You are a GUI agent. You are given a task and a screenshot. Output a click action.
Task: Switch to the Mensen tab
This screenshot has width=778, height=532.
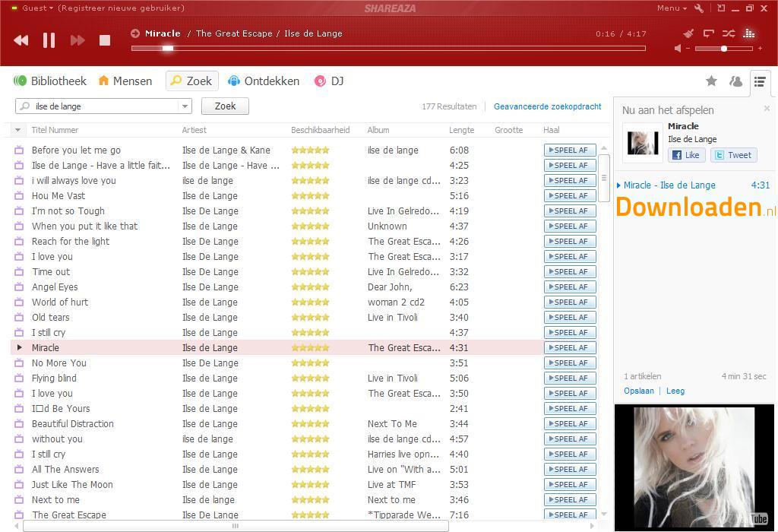click(x=125, y=81)
